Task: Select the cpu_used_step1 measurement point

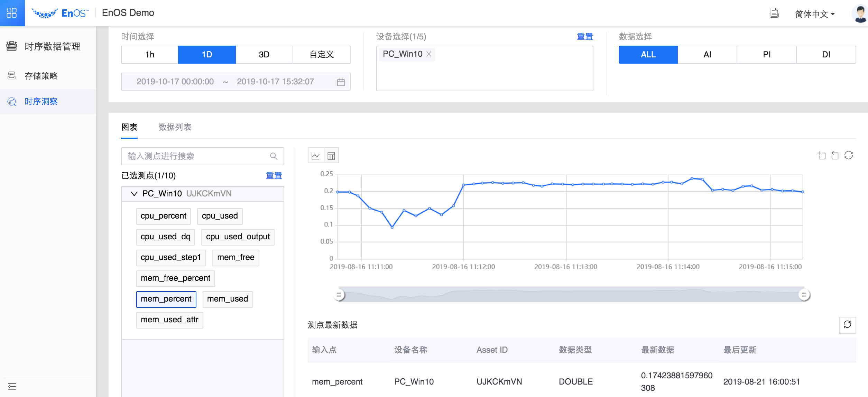Action: pos(171,258)
